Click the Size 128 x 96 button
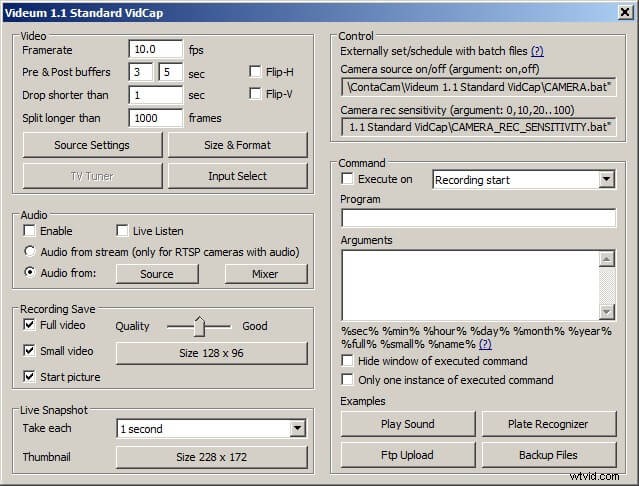Viewport: 639px width, 486px height. pyautogui.click(x=212, y=353)
